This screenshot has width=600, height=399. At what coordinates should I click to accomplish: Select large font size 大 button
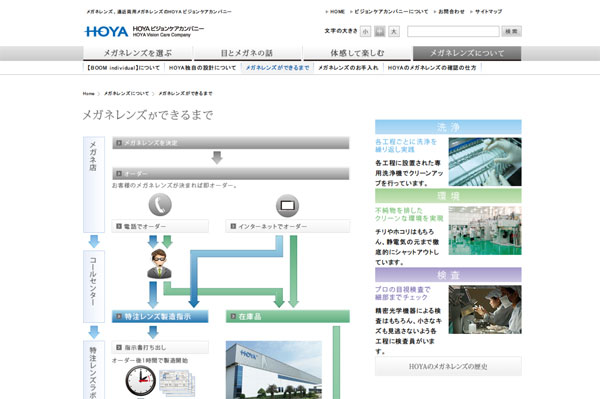394,31
